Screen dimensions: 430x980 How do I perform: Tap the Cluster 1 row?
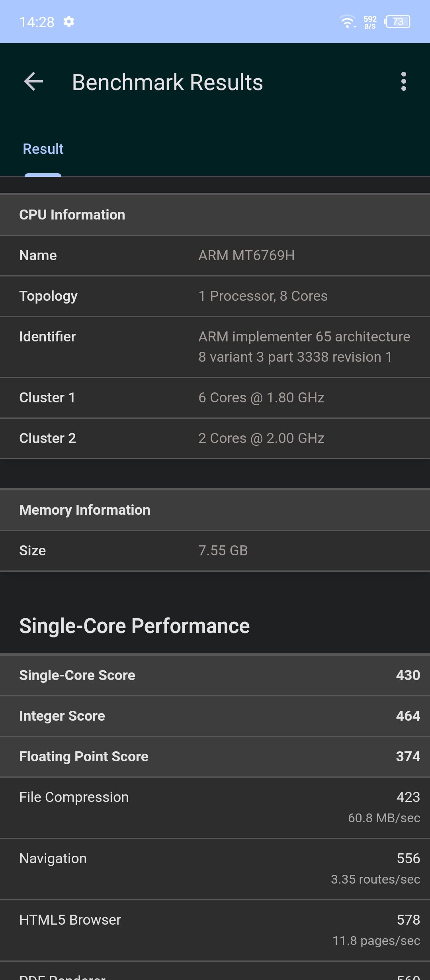pos(215,398)
